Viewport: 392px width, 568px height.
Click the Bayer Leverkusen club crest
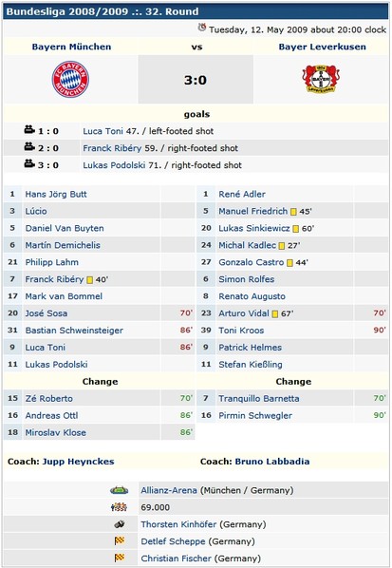(321, 79)
